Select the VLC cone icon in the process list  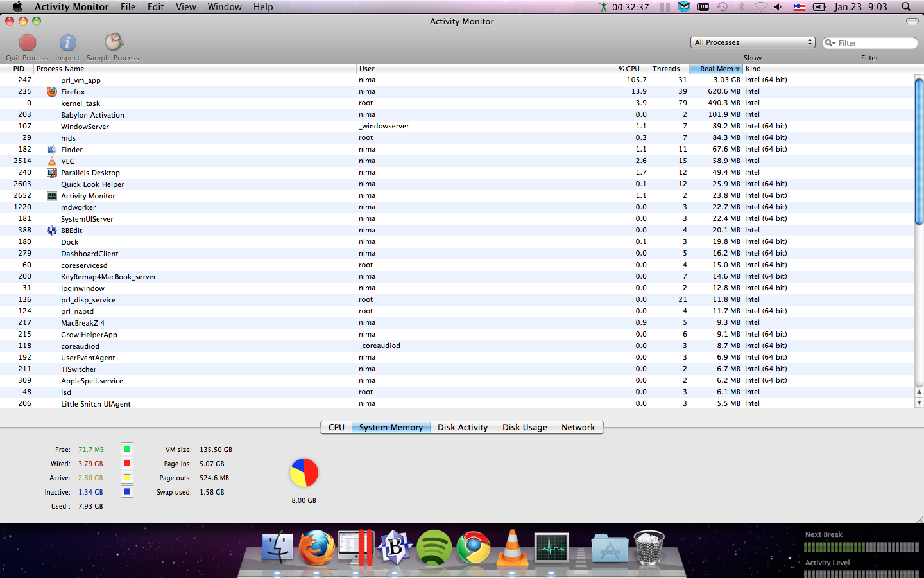point(52,161)
